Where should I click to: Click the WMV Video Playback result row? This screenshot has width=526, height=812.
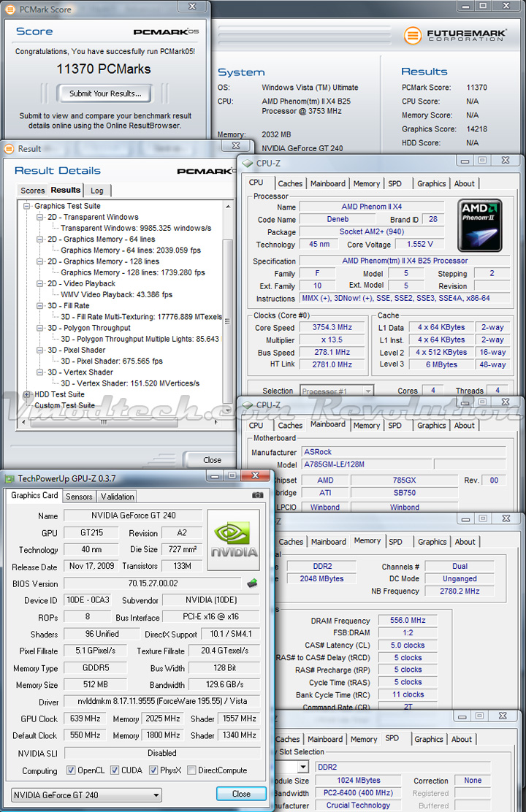[117, 295]
